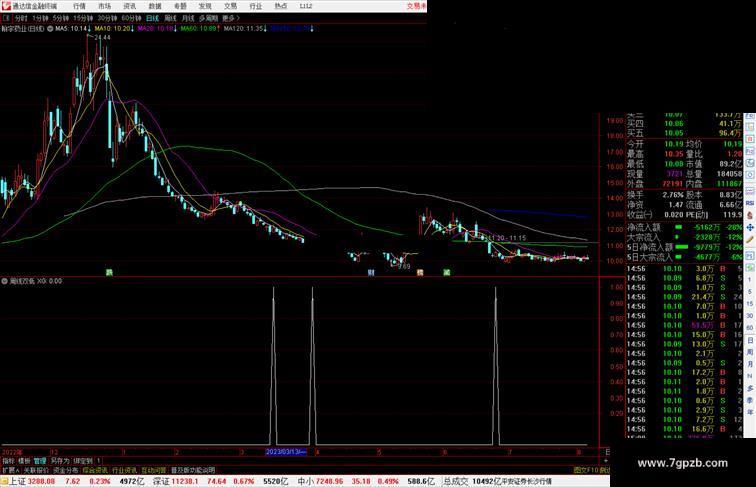
Task: Open the 互动问答 tab
Action: pyautogui.click(x=154, y=470)
